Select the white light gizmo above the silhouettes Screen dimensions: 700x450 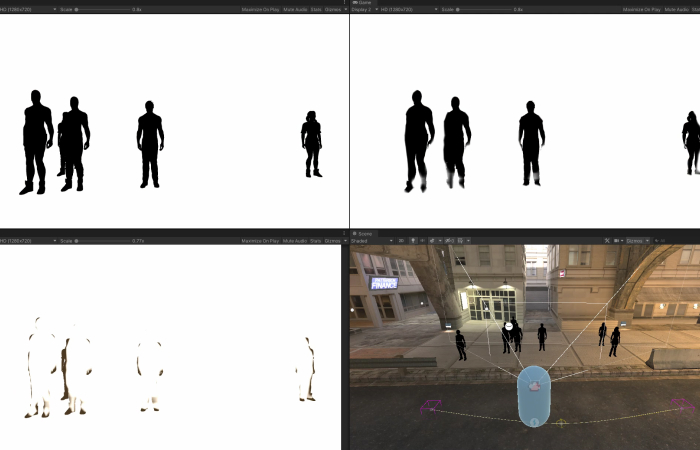[508, 326]
